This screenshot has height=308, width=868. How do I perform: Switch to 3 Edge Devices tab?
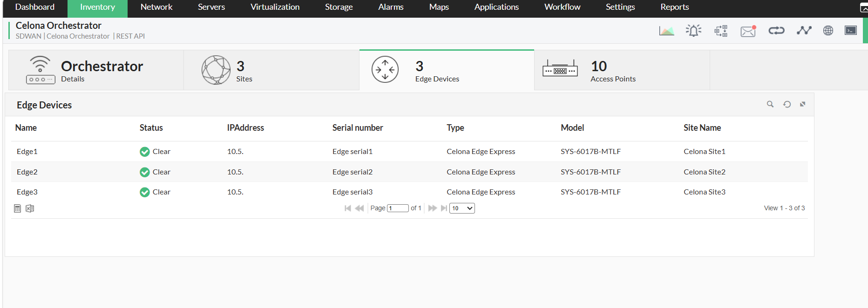[447, 70]
